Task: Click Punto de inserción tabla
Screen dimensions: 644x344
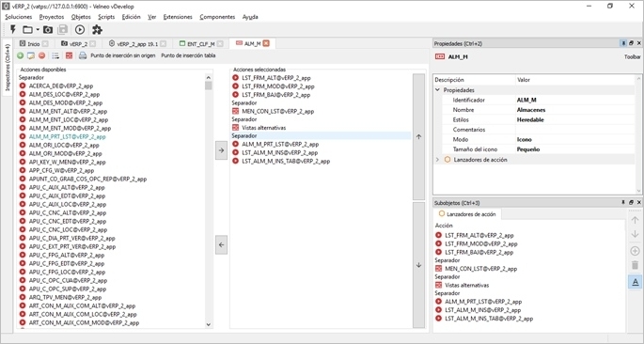Action: pyautogui.click(x=188, y=55)
